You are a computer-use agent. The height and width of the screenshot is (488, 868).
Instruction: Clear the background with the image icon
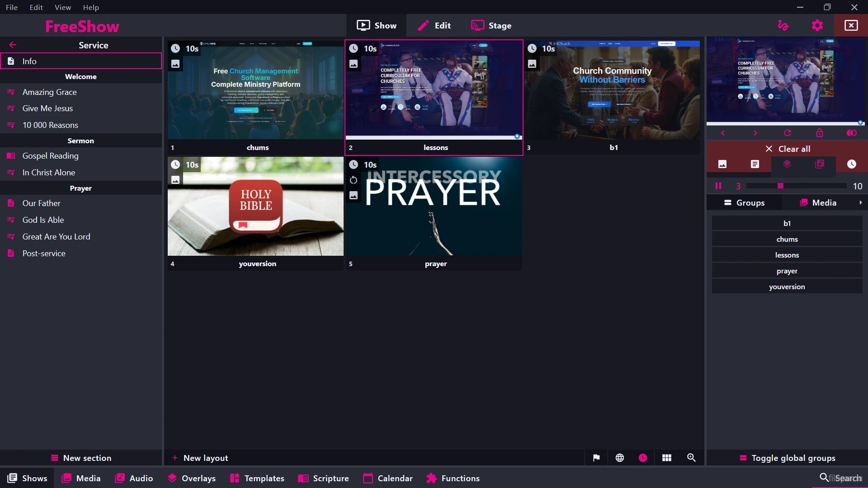(x=722, y=164)
